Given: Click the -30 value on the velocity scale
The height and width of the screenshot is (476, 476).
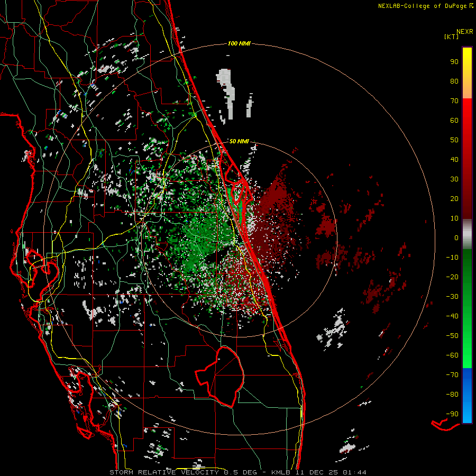Looking at the screenshot, I should click(452, 297).
